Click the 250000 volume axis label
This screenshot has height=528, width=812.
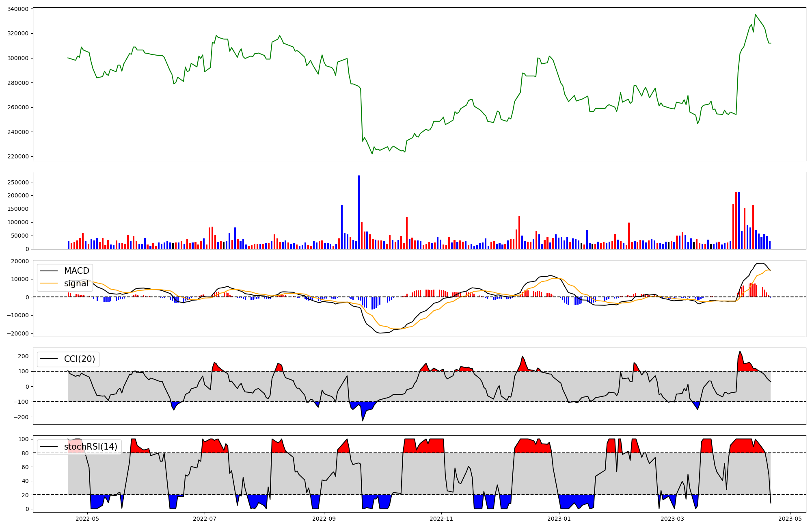pos(18,182)
